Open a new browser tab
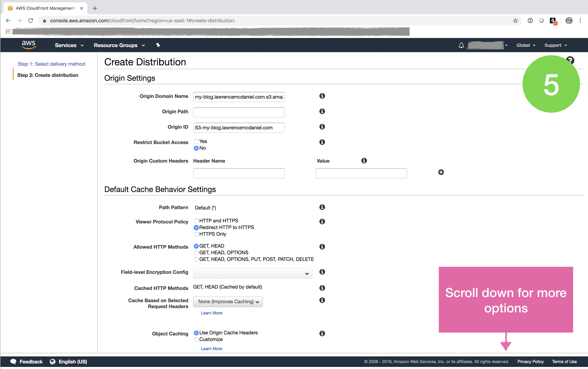The image size is (588, 369). click(x=95, y=8)
